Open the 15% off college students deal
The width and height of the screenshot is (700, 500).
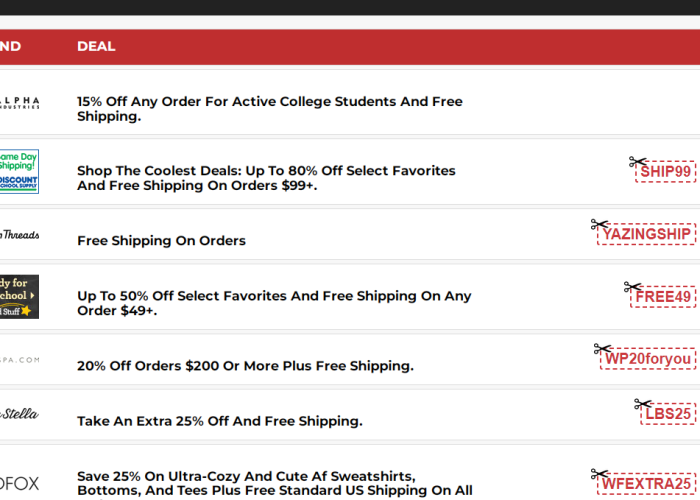pyautogui.click(x=270, y=109)
